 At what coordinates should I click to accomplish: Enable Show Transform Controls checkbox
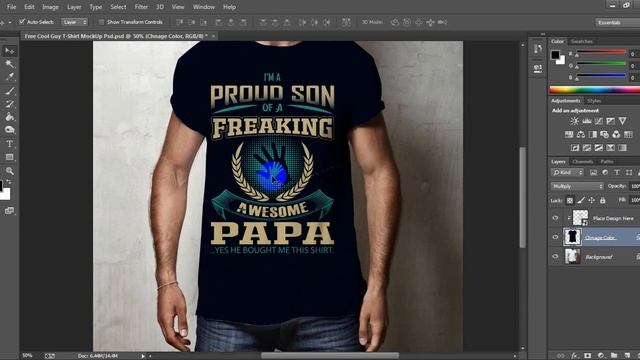click(101, 22)
